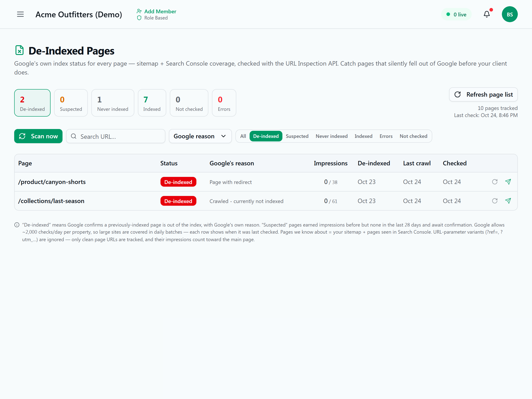Viewport: 532px width, 399px height.
Task: Click the 'Role Based' label
Action: pyautogui.click(x=156, y=18)
